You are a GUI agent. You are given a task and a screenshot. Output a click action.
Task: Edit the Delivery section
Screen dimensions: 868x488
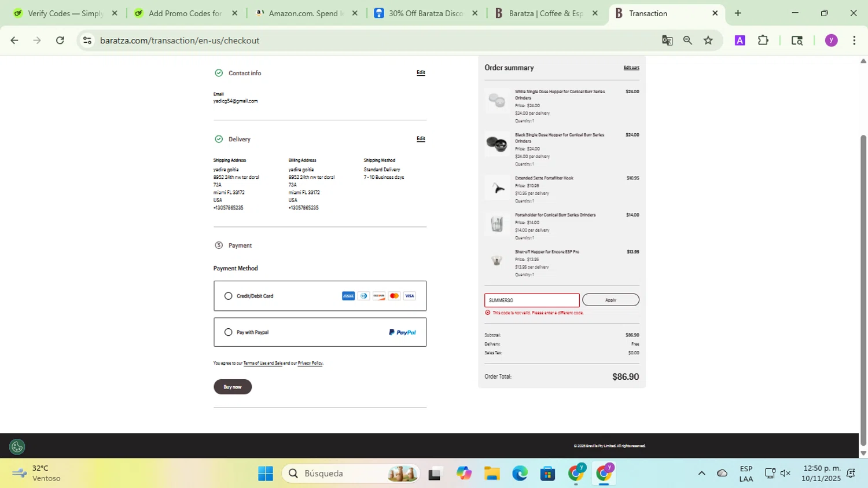421,138
